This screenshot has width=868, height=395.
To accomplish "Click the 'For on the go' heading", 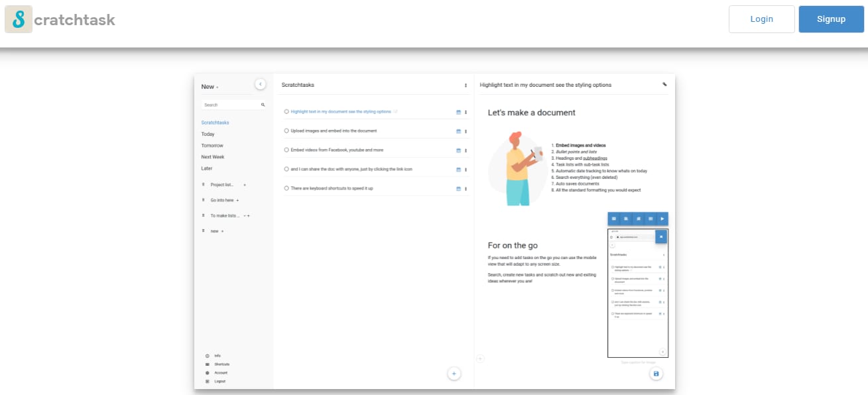I will pyautogui.click(x=513, y=245).
